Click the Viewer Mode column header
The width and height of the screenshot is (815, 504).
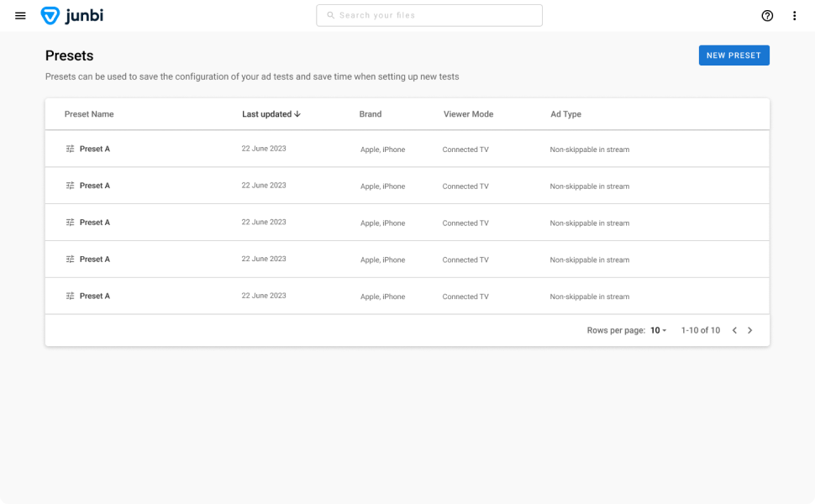pyautogui.click(x=468, y=114)
